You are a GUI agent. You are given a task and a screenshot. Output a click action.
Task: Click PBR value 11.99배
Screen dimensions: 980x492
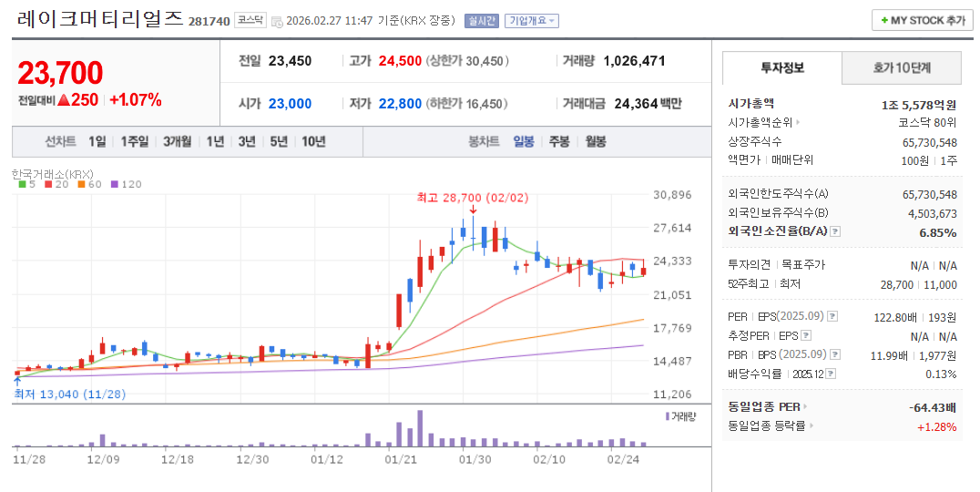(x=889, y=355)
